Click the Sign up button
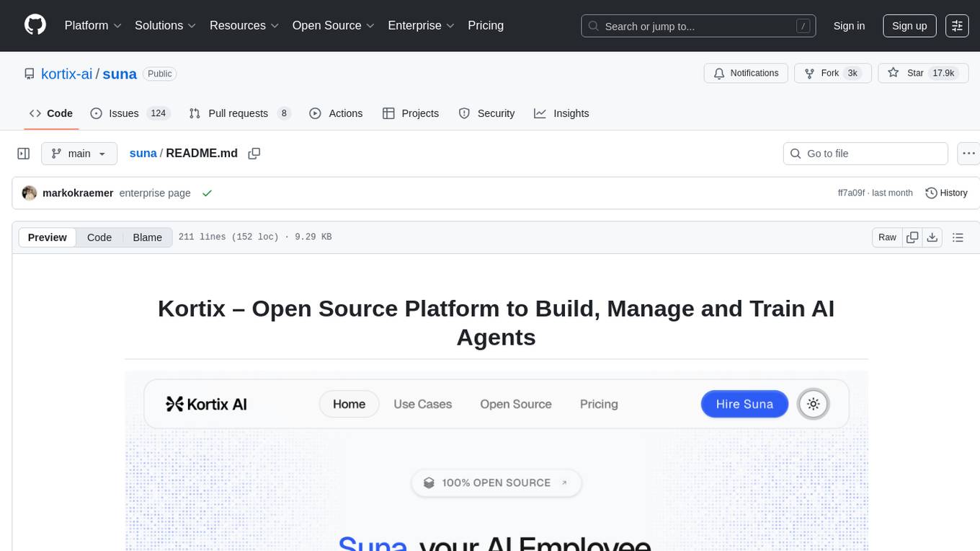 click(909, 26)
